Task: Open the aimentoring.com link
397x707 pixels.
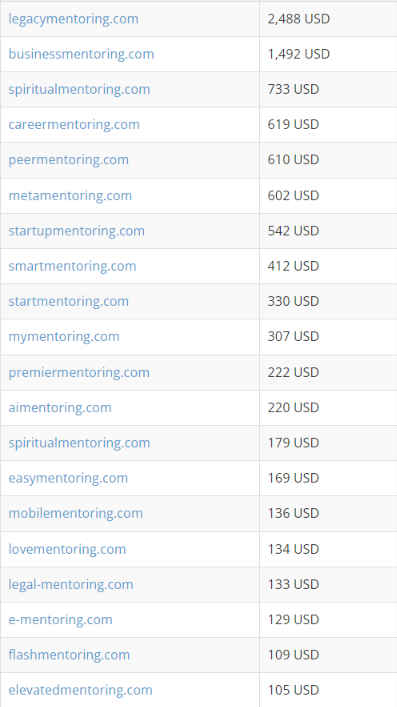Action: point(60,408)
